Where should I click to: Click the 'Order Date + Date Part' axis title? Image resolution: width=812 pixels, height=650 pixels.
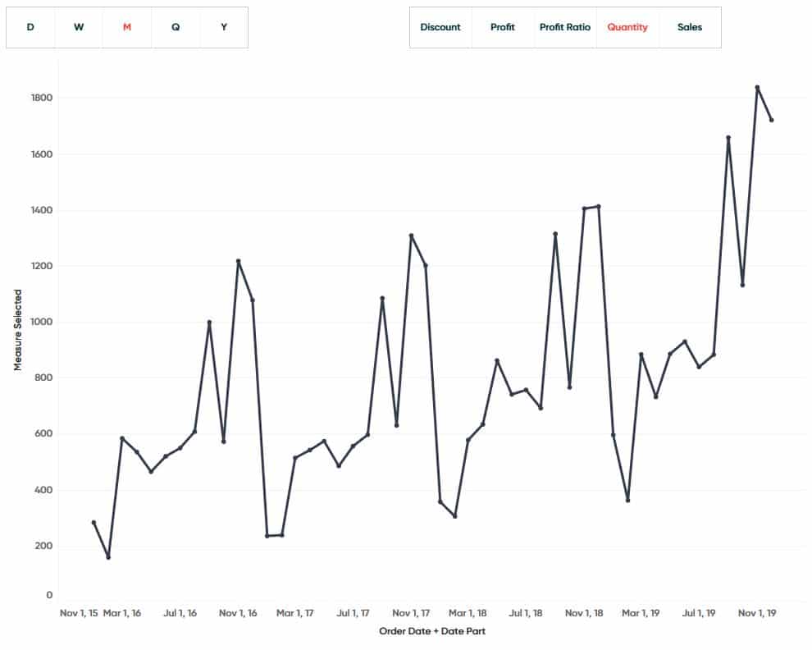(432, 631)
